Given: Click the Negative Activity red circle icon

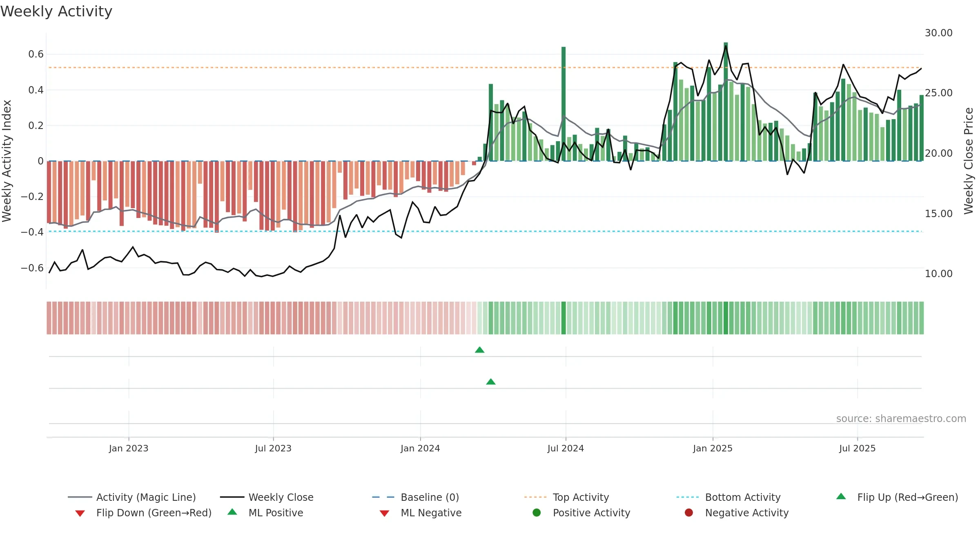Looking at the screenshot, I should (689, 512).
